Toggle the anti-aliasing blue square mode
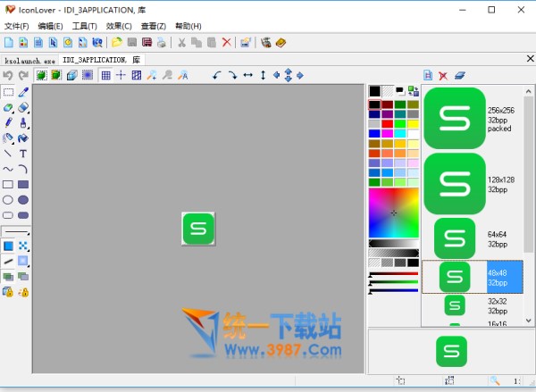536x392 pixels. [8, 246]
